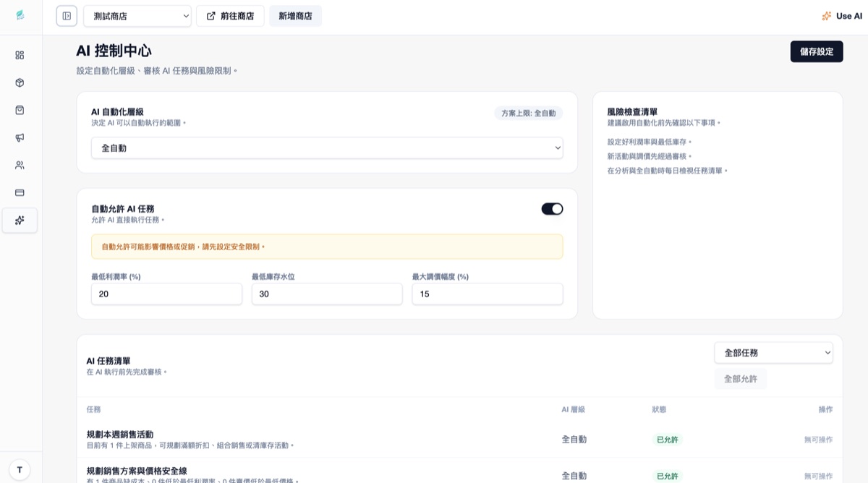Click the 設定好利潤率與最低庫存 checklist item
This screenshot has width=868, height=483.
650,142
